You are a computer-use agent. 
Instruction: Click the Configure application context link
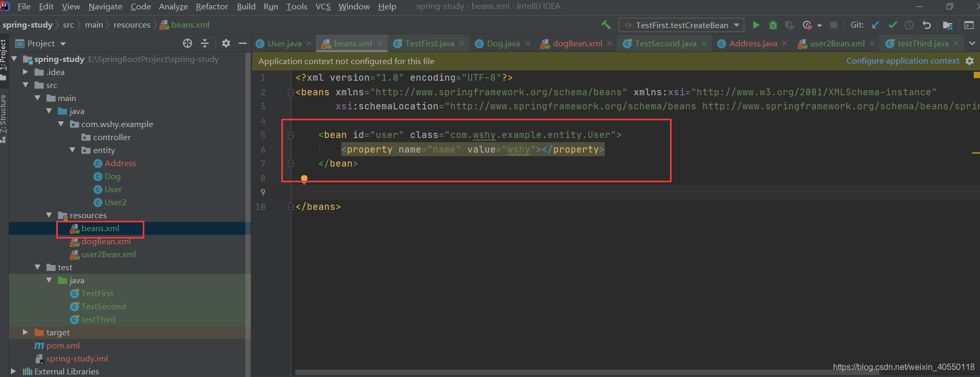pos(902,61)
